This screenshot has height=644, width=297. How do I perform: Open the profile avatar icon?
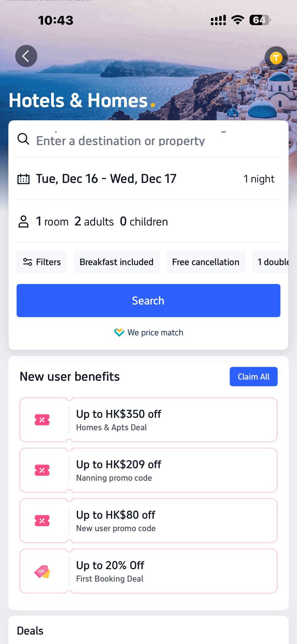(x=276, y=58)
